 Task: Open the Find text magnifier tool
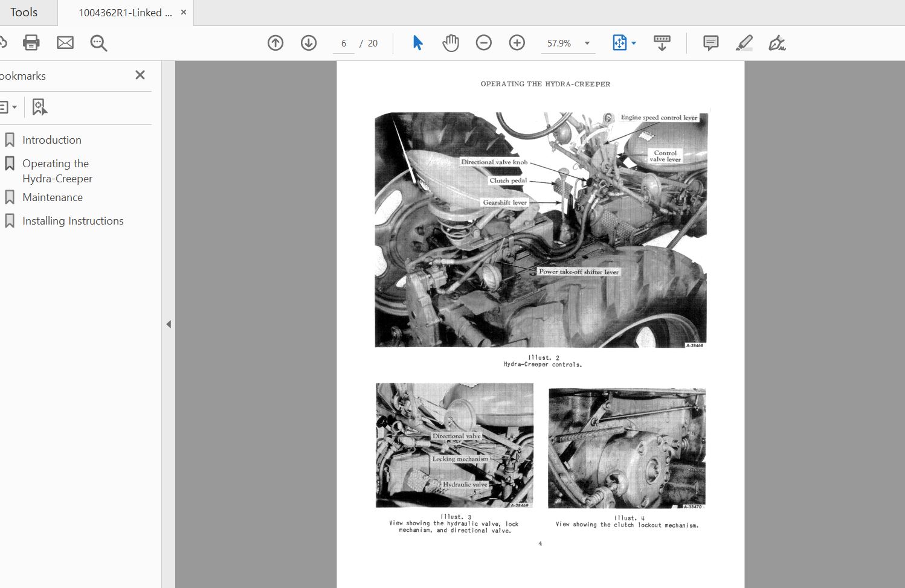click(x=98, y=43)
